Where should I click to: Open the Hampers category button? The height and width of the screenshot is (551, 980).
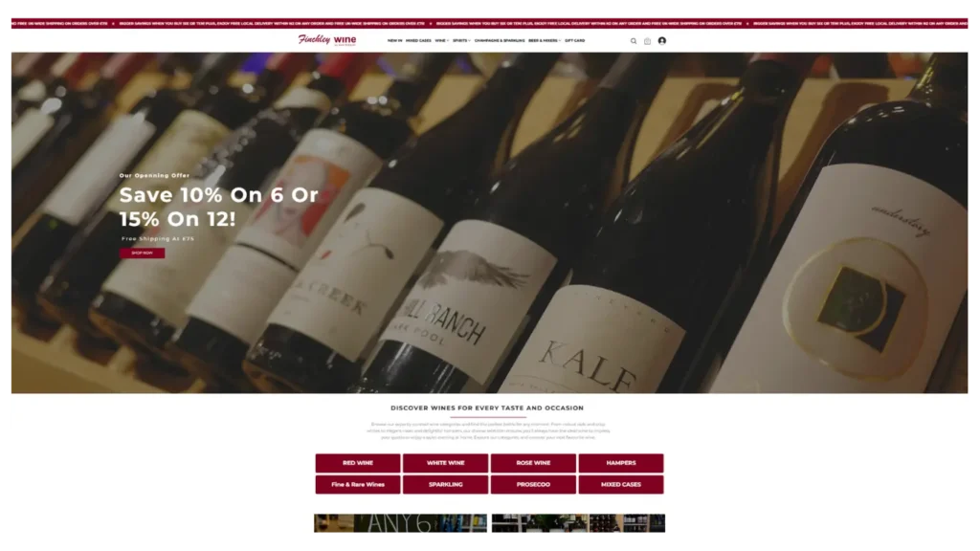[x=620, y=463]
